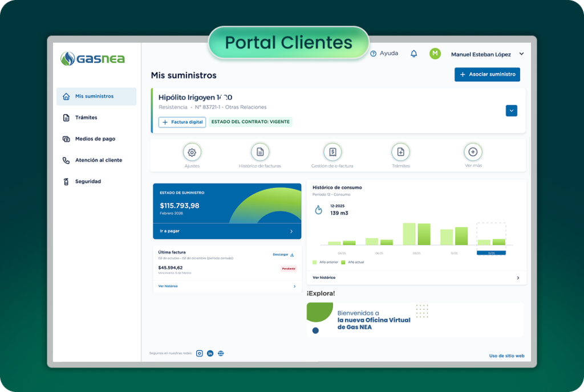
Task: Go to Atención al cliente menu
Action: point(98,160)
